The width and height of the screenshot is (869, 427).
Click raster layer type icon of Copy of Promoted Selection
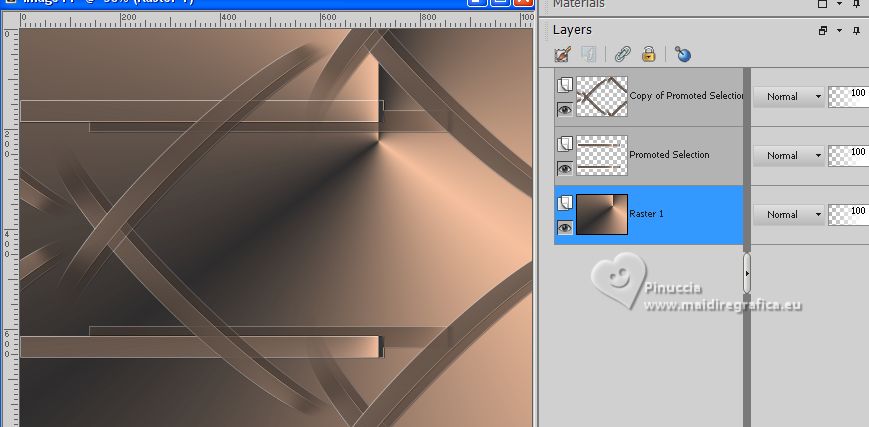coord(565,85)
